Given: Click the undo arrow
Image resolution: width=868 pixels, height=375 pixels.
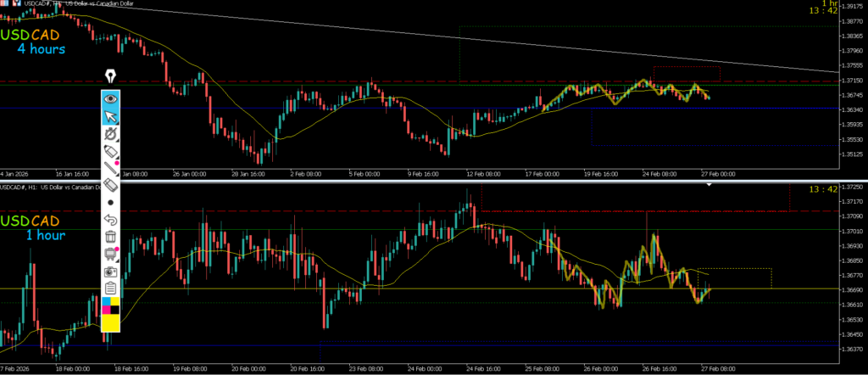Looking at the screenshot, I should pyautogui.click(x=110, y=220).
